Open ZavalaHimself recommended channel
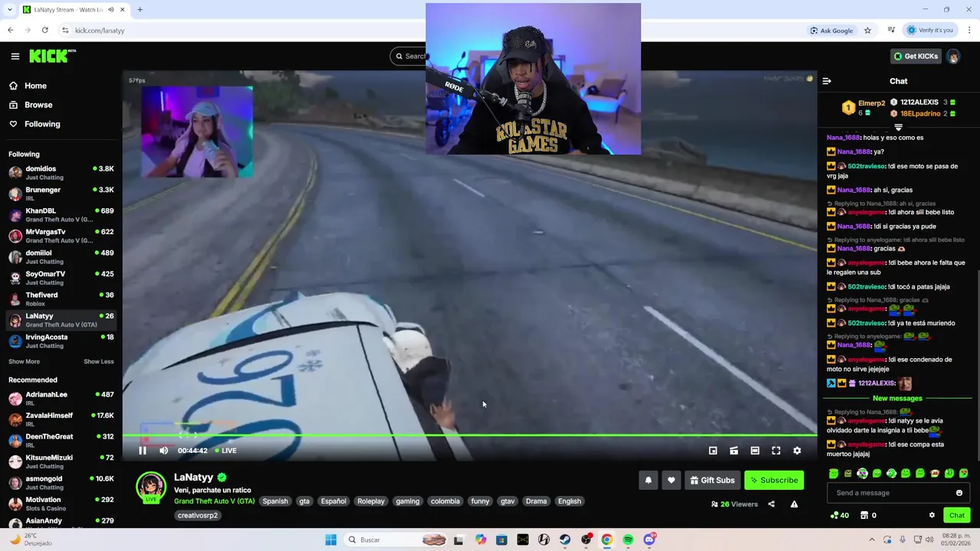The width and height of the screenshot is (980, 551). tap(61, 419)
